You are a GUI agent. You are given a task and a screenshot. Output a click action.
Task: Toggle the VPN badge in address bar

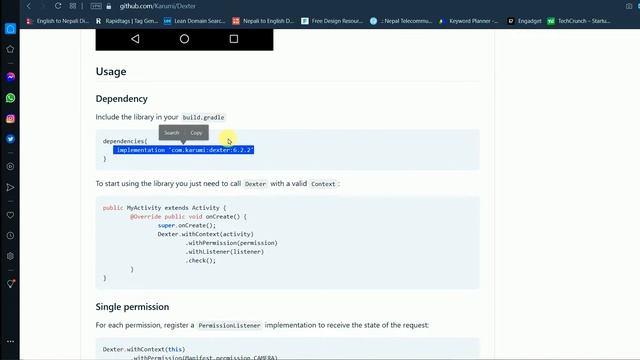tap(96, 6)
